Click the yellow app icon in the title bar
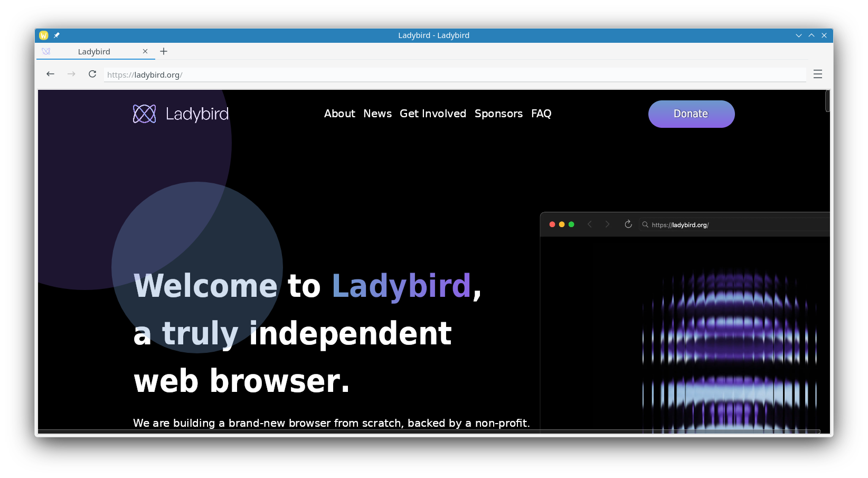 coord(44,35)
